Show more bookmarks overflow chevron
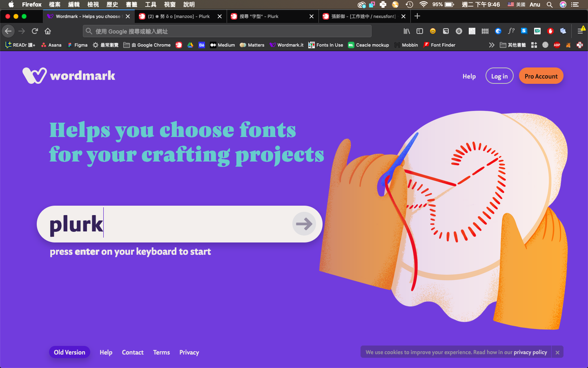Screen dimensions: 588x368 [x=492, y=45]
